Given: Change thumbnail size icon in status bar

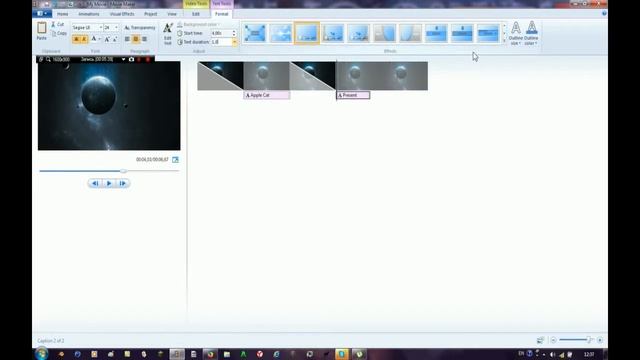Looking at the screenshot, I should tap(540, 340).
